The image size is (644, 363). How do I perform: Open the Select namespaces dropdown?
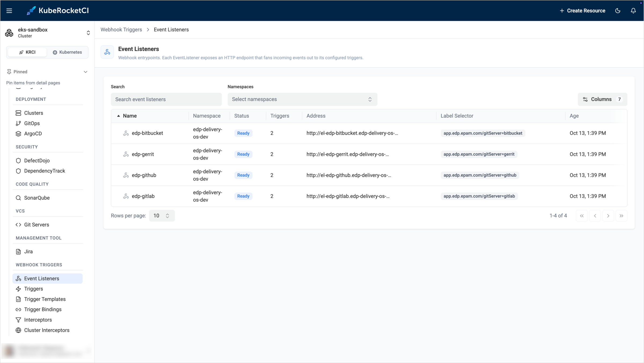pyautogui.click(x=302, y=99)
